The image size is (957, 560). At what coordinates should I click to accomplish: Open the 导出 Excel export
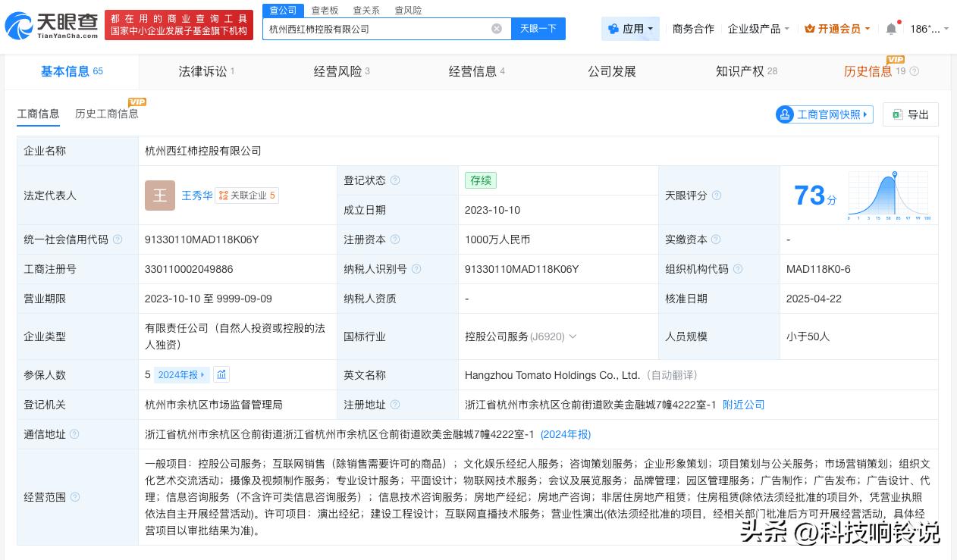pos(911,114)
